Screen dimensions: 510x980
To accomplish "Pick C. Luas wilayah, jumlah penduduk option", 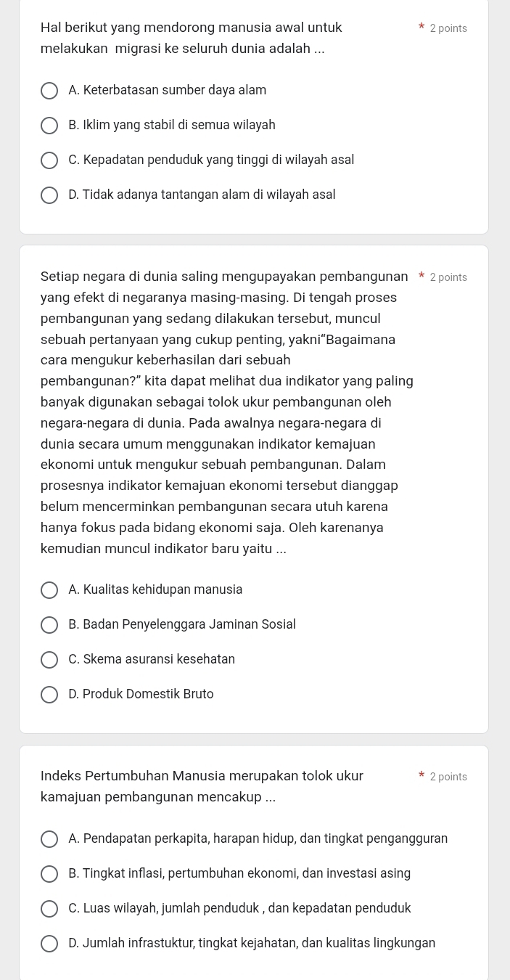I will [49, 909].
